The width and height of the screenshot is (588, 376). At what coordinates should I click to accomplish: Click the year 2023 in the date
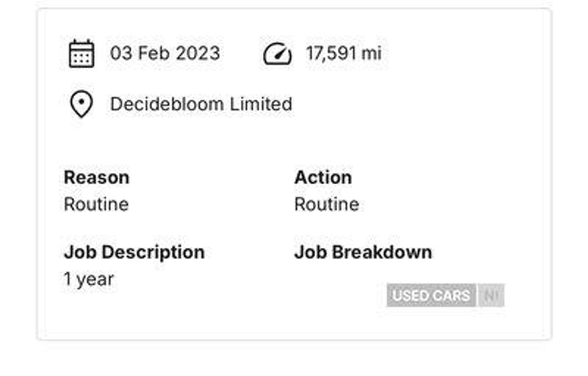[x=198, y=53]
